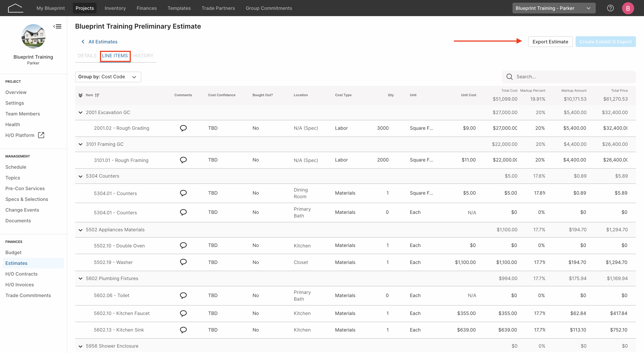Click the $1,100.00 unit cost for Washer
This screenshot has height=353, width=644.
(x=465, y=262)
